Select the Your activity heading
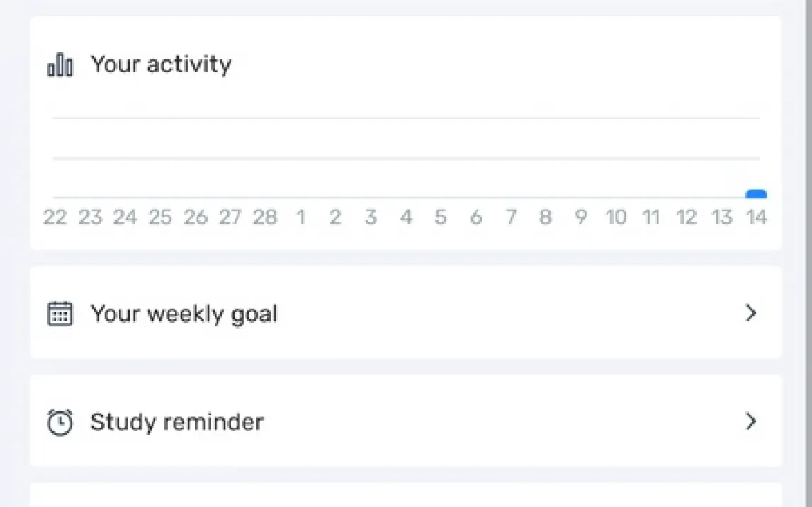Viewport: 812px width, 507px height. pos(161,64)
